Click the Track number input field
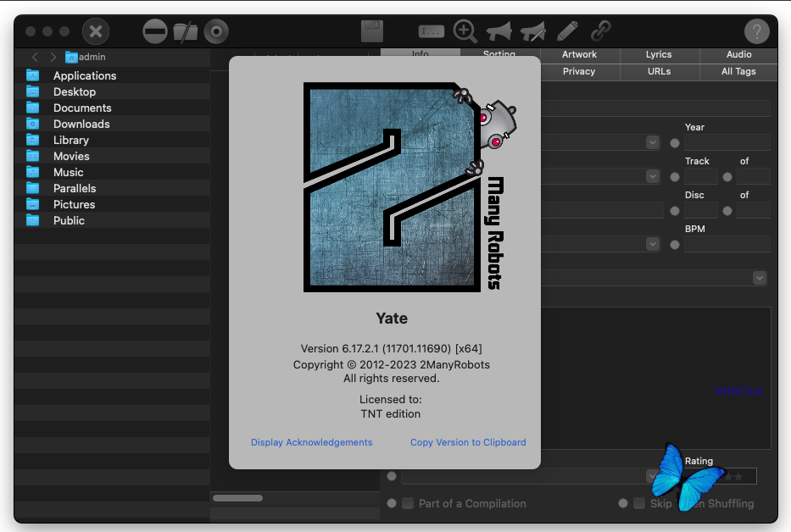 pos(700,176)
